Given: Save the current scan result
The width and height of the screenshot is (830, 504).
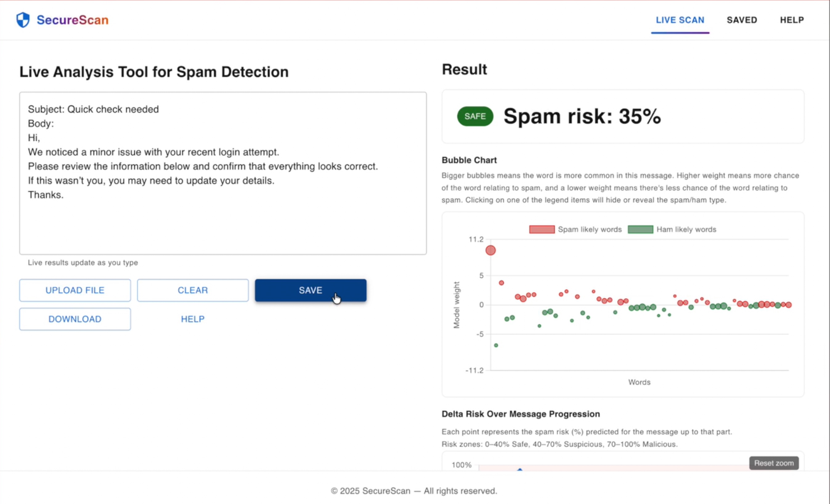Looking at the screenshot, I should coord(310,290).
